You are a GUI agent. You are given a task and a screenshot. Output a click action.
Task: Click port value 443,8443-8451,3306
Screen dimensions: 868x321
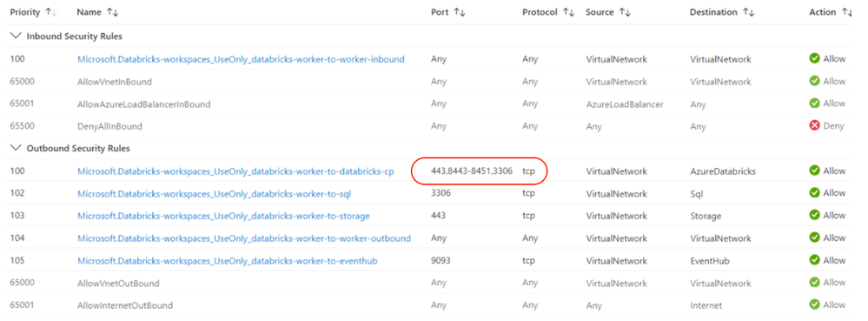click(472, 171)
